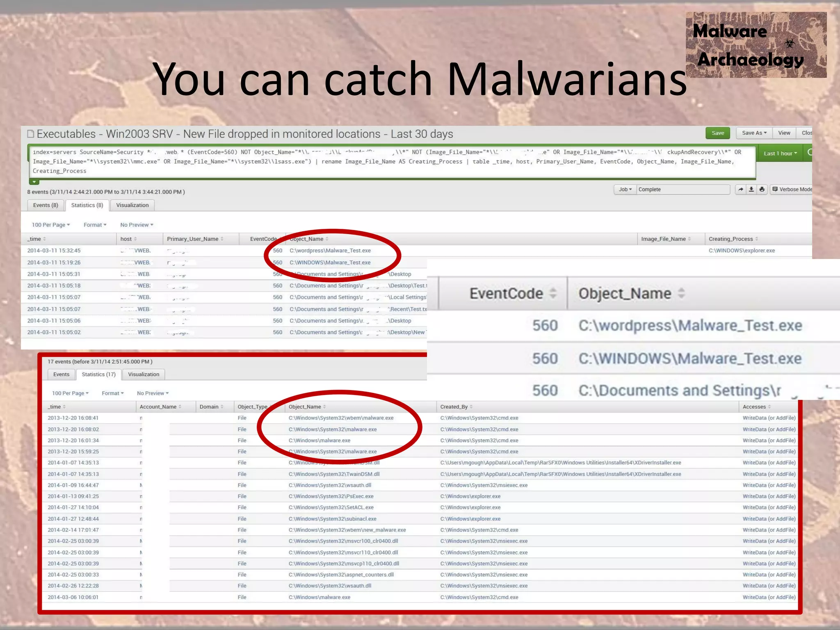Click the C:\WINDOWS\explorer.exe Creating_Process cell
The height and width of the screenshot is (630, 840).
[x=742, y=251]
